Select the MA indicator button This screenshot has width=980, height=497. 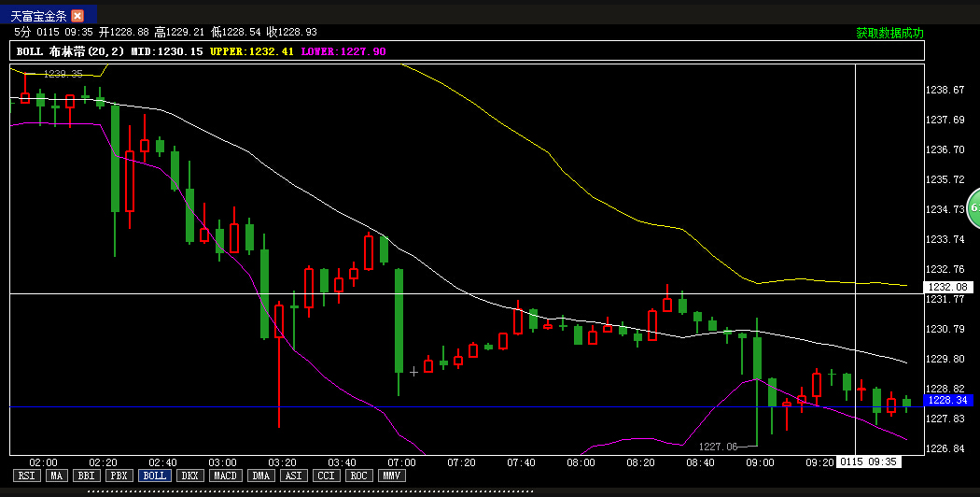click(x=57, y=476)
